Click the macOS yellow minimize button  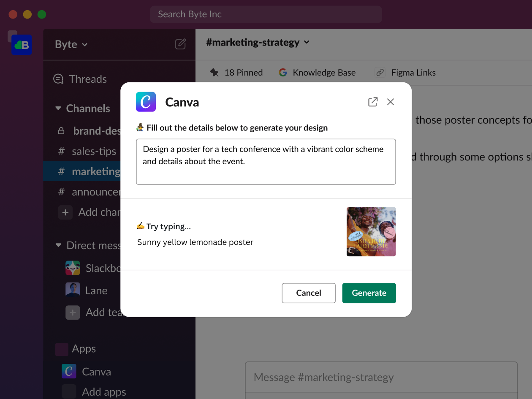point(27,14)
